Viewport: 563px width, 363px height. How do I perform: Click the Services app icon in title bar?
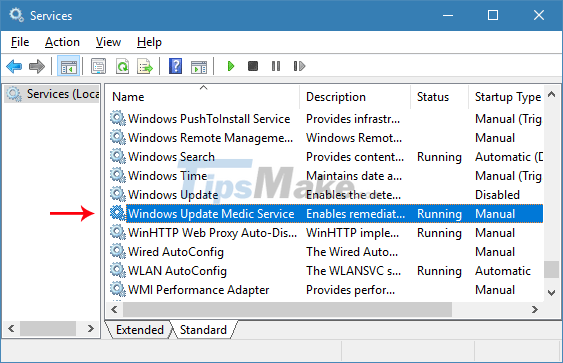click(16, 15)
